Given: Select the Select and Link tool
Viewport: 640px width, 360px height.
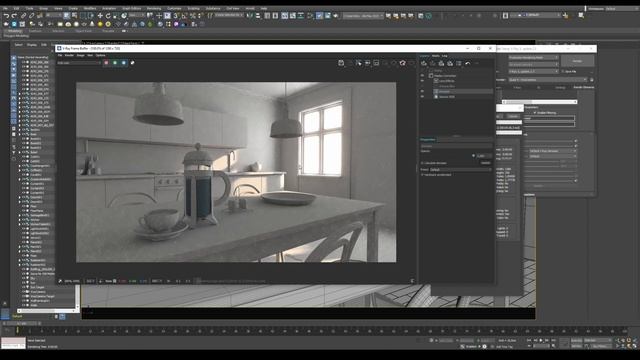Looking at the screenshot, I should [24, 16].
